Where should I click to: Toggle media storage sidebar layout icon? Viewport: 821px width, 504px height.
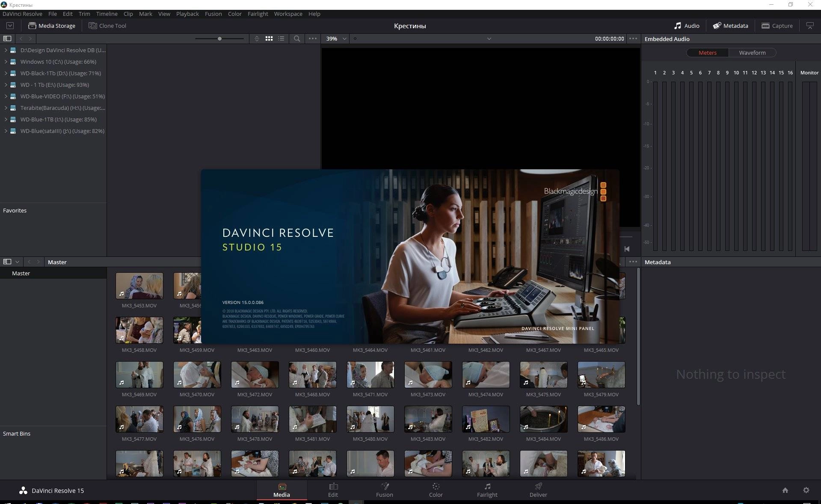point(7,38)
